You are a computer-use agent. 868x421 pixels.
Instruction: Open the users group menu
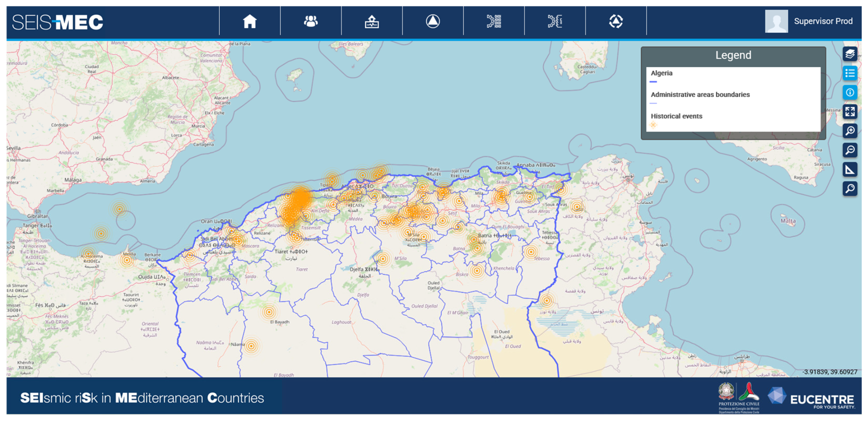coord(311,22)
